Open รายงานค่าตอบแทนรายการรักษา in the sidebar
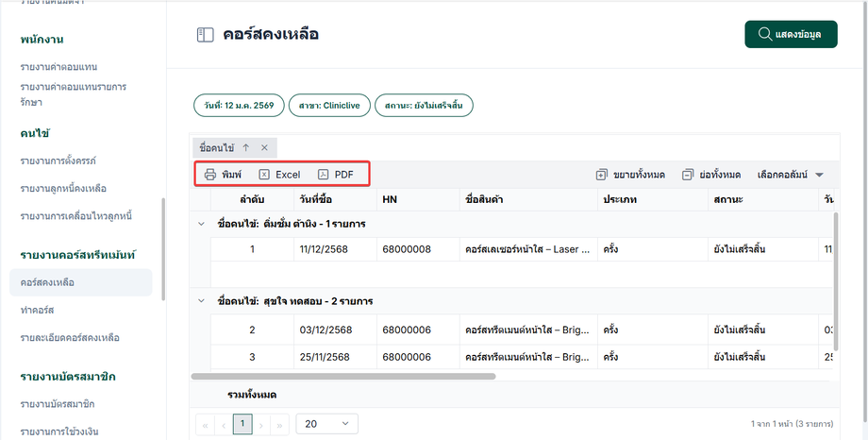 pos(74,94)
